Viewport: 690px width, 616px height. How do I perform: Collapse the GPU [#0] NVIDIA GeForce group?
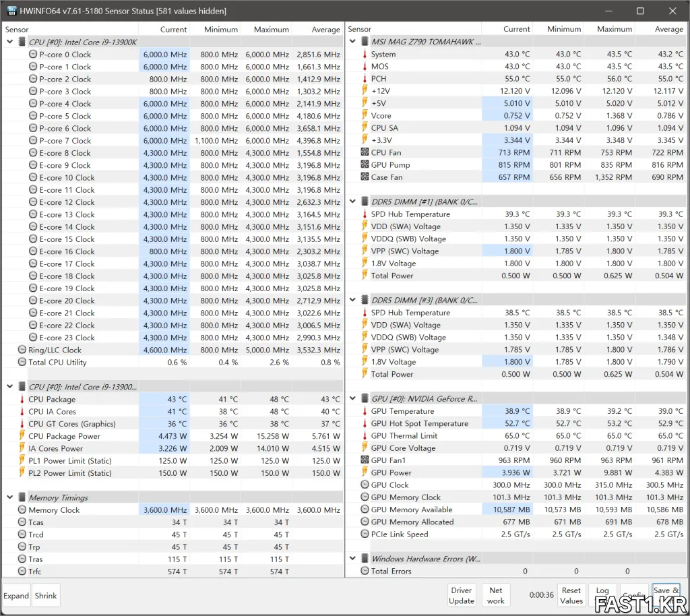[352, 398]
